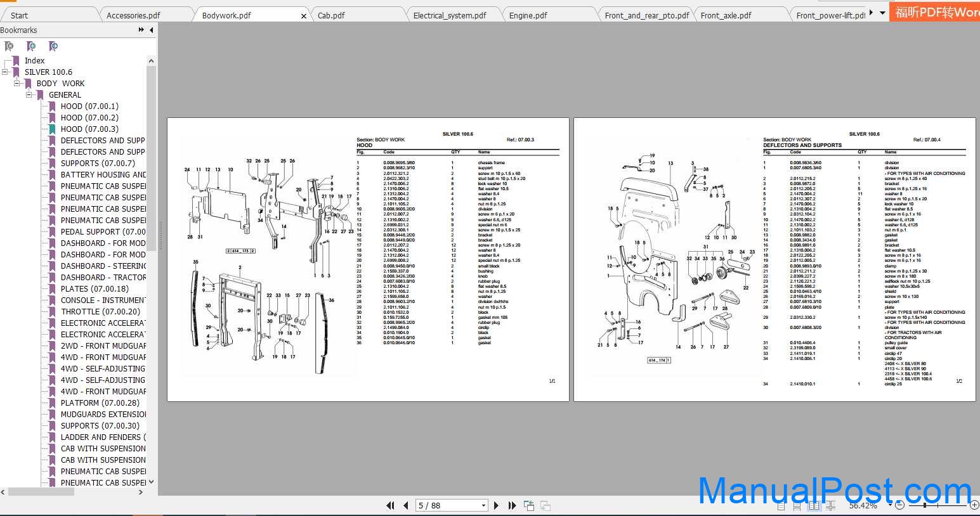Click the left HOOD parts page
Screen dimensions: 980x516
point(368,259)
